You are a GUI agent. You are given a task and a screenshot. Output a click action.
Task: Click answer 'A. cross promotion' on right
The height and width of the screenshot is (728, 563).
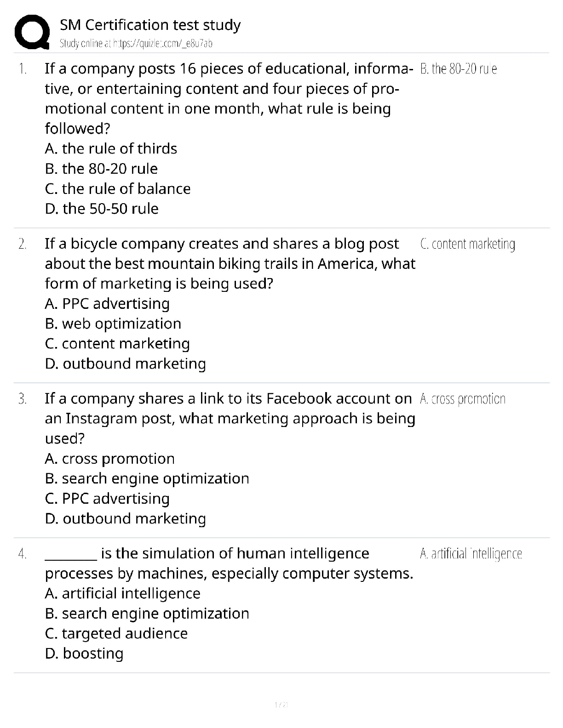pos(463,399)
